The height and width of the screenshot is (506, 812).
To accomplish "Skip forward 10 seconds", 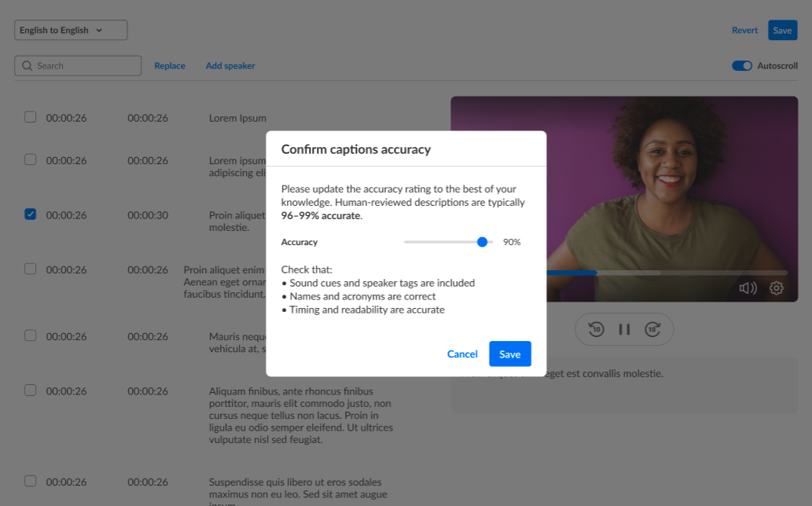I will pyautogui.click(x=652, y=329).
